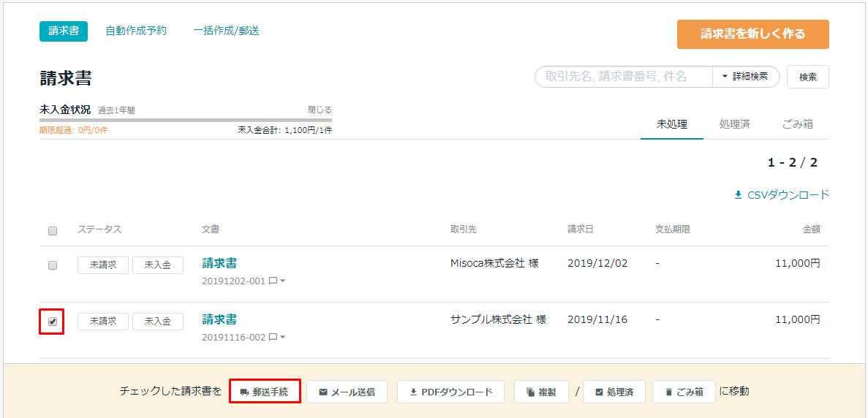Open the 詳細検索 dropdown
Screen dimensions: 868x418
coord(745,77)
